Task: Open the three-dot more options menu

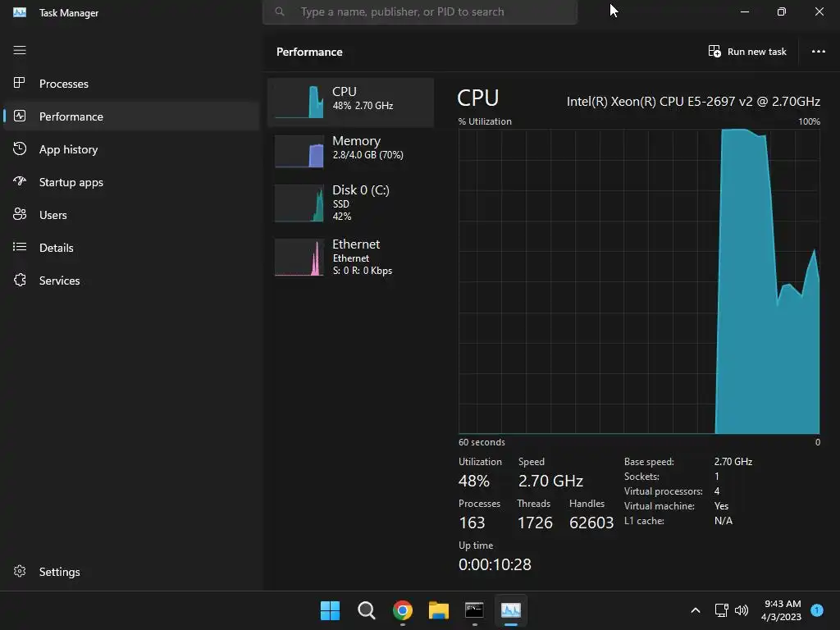Action: pyautogui.click(x=818, y=52)
